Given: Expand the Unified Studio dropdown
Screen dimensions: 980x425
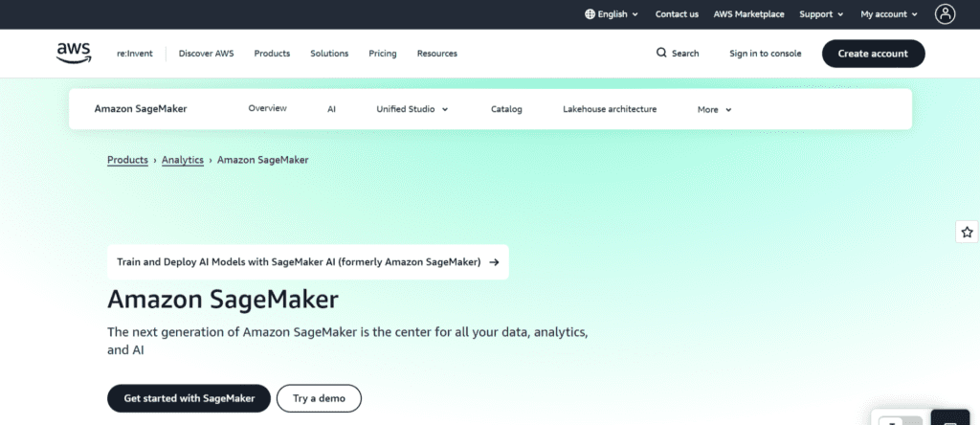Looking at the screenshot, I should [412, 109].
